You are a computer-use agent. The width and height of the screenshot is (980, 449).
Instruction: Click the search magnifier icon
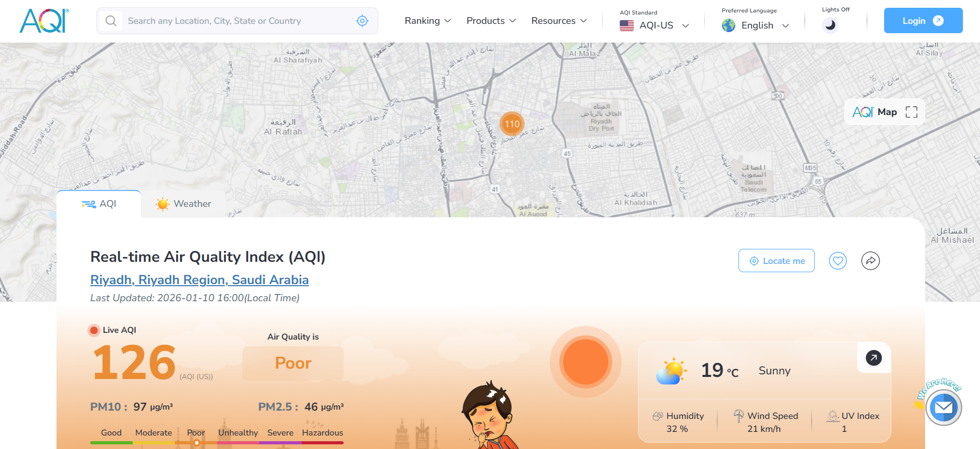(x=111, y=21)
